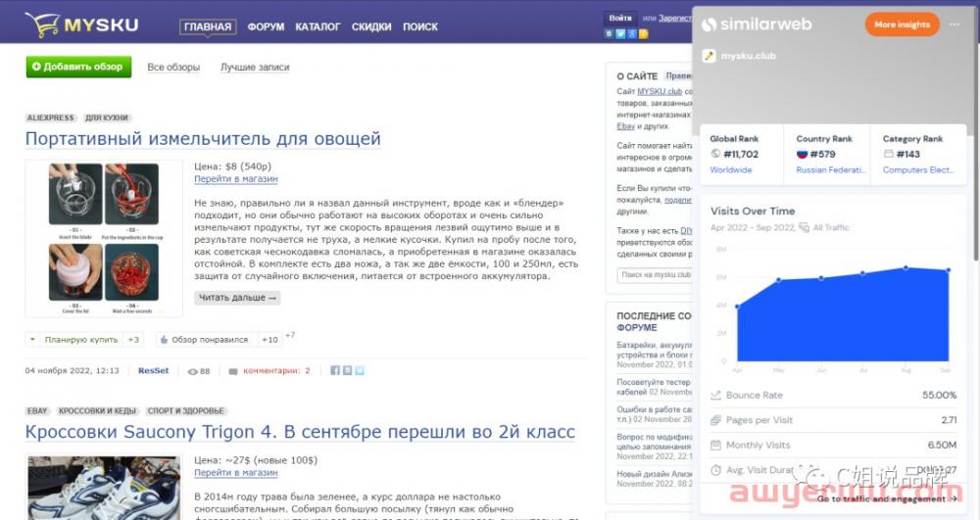
Task: Open 'Кроссовки Saucony Trigon 4' article title
Action: click(x=300, y=432)
